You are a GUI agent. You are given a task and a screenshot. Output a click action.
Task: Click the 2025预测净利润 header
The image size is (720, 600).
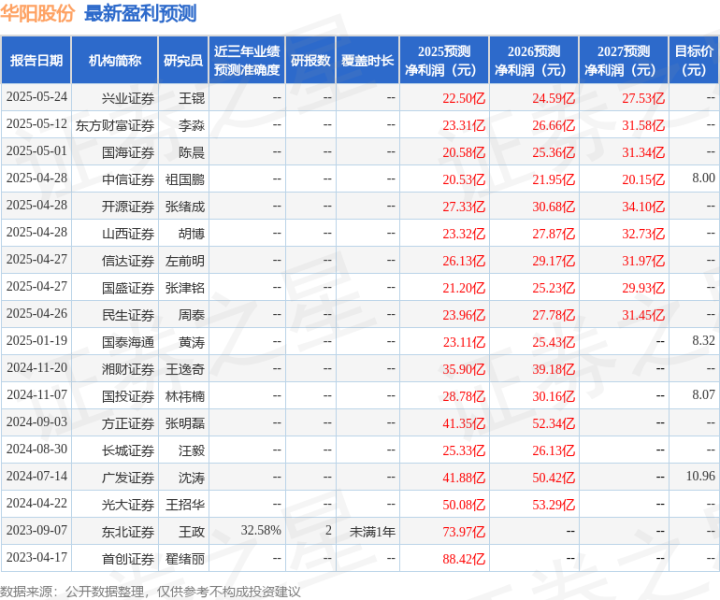444,61
